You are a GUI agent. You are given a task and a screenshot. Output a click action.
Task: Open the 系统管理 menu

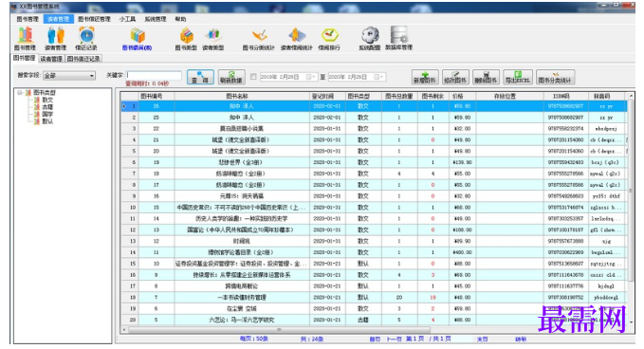(x=156, y=19)
